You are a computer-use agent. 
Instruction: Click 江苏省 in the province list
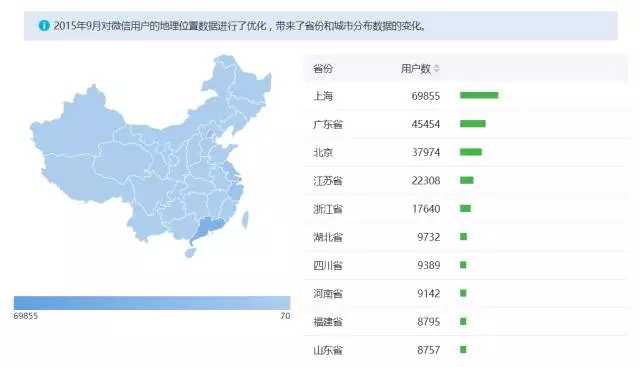[328, 180]
